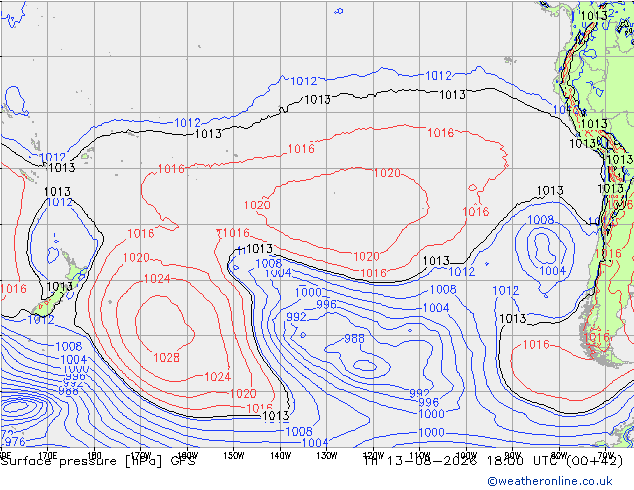Select the 988 label beside the central low

click(x=354, y=338)
